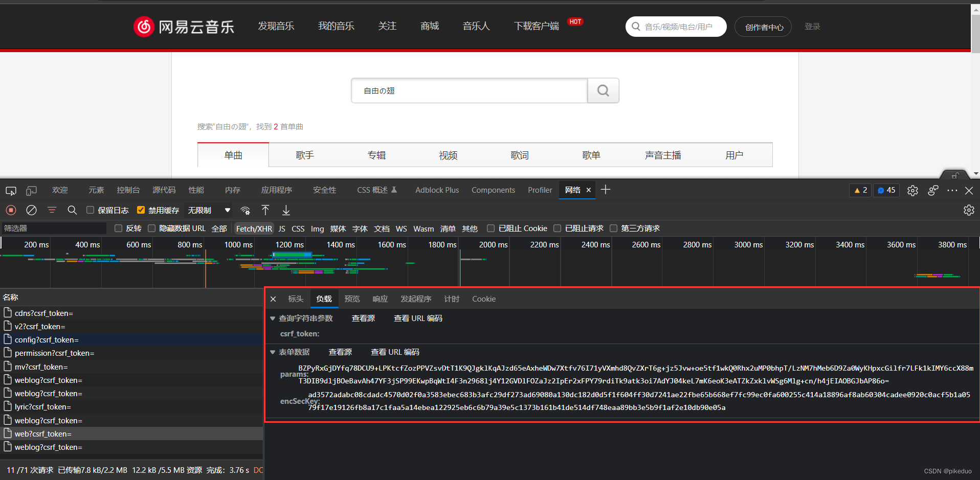
Task: Click the search magnifier button beside 自由の翅
Action: pyautogui.click(x=603, y=90)
